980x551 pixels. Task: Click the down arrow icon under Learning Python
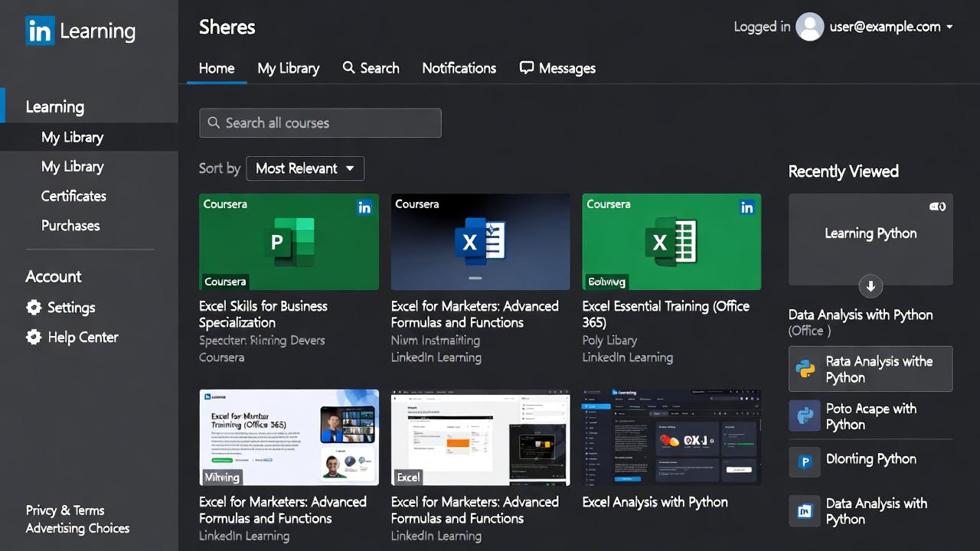(871, 287)
